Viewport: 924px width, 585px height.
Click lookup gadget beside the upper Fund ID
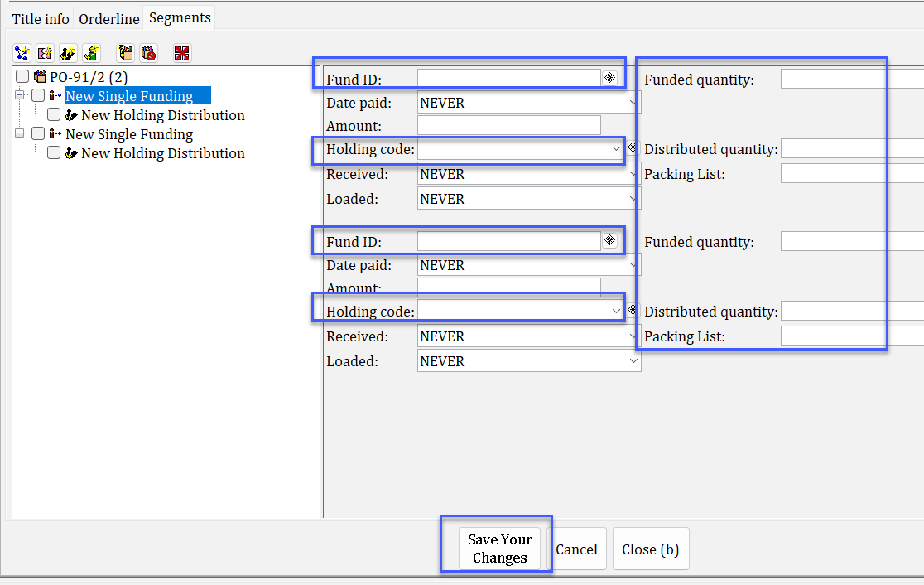(609, 78)
